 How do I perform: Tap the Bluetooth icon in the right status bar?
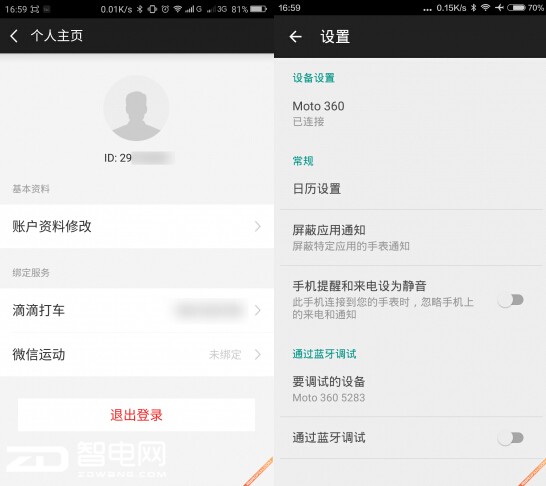(x=473, y=8)
